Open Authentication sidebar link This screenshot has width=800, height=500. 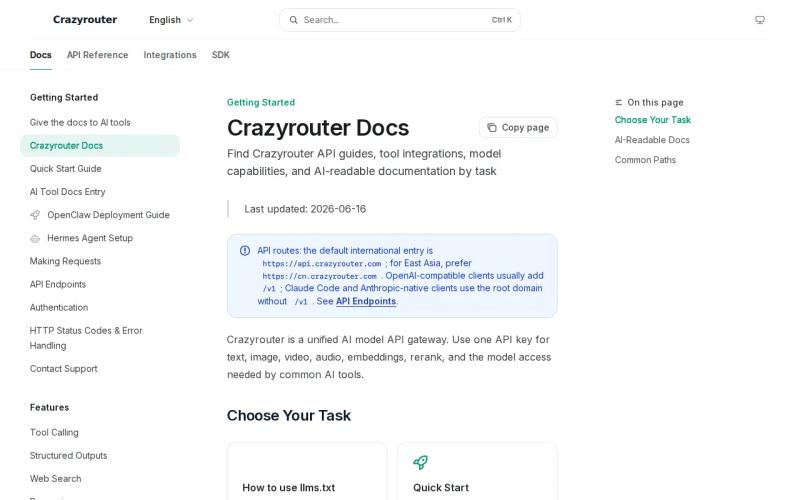coord(100,307)
